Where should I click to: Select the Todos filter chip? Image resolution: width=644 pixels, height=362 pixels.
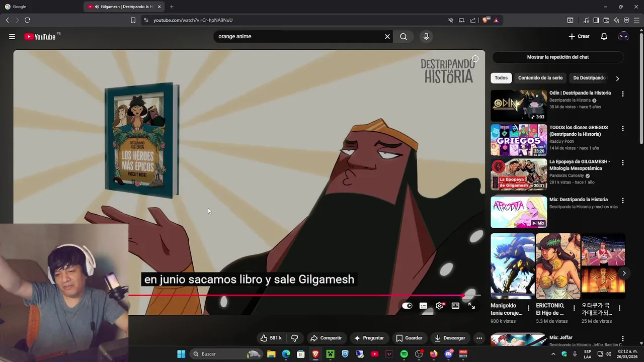tap(501, 78)
